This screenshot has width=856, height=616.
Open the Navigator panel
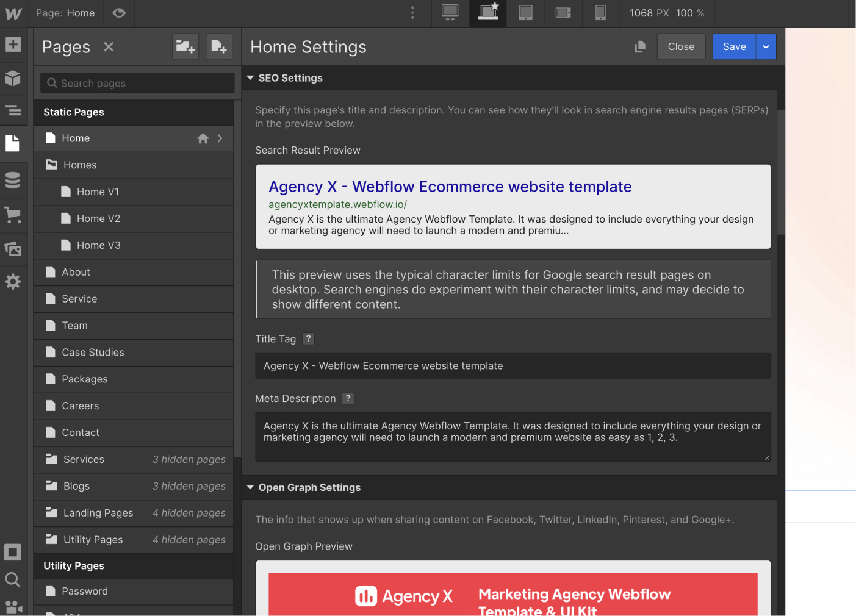click(x=13, y=110)
